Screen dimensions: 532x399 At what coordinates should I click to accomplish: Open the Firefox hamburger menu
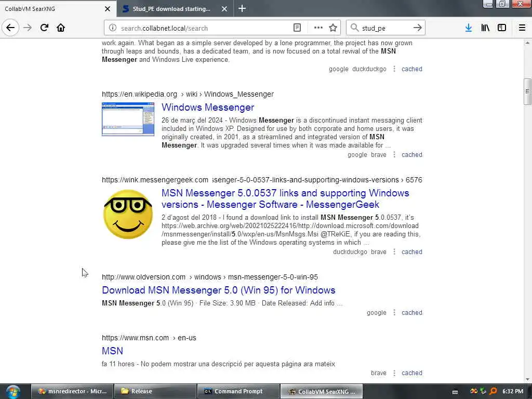coord(522,28)
